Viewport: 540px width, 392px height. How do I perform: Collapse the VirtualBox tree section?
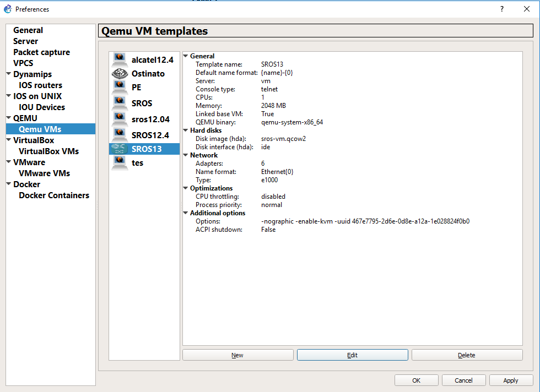(x=9, y=140)
